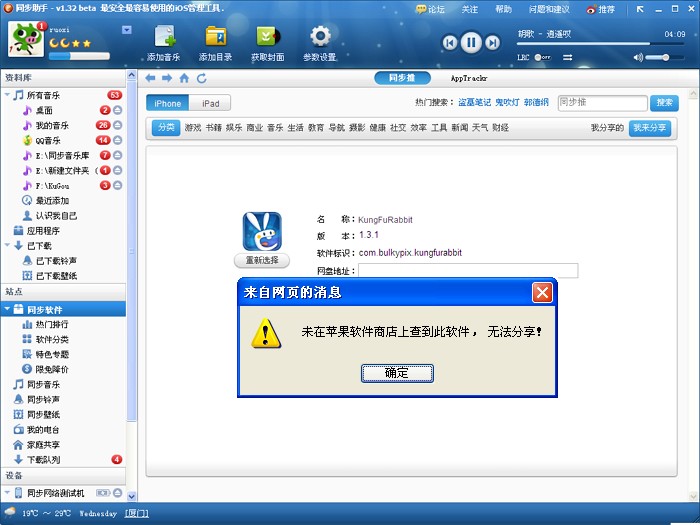Viewport: 700px width, 525px height.
Task: Switch to the AppTrackr tab
Action: pyautogui.click(x=469, y=78)
